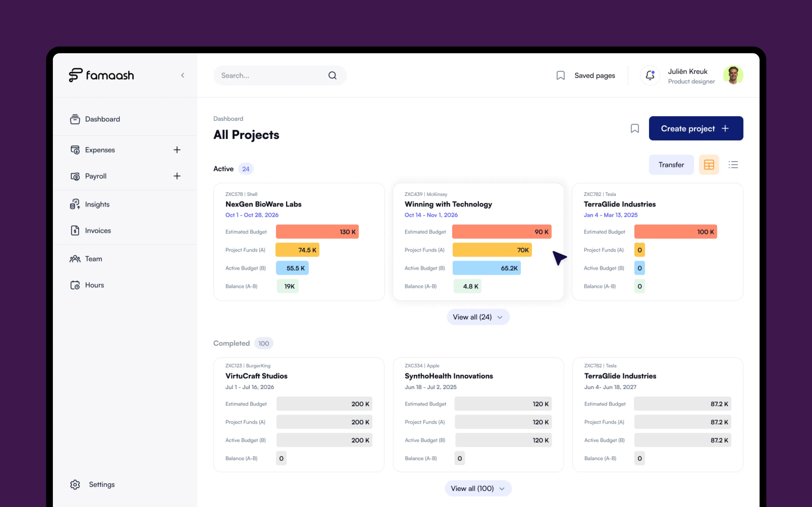Click the search magnifier icon
812x507 pixels.
[332, 75]
